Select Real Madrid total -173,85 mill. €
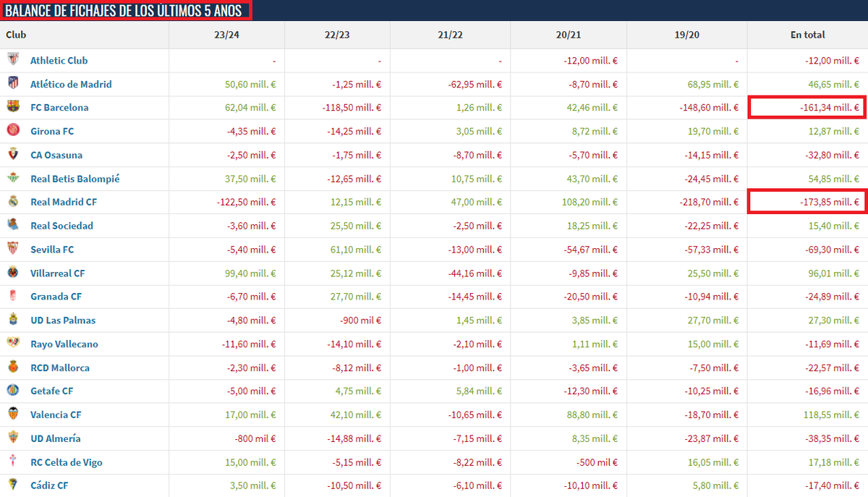This screenshot has width=868, height=497. click(829, 203)
